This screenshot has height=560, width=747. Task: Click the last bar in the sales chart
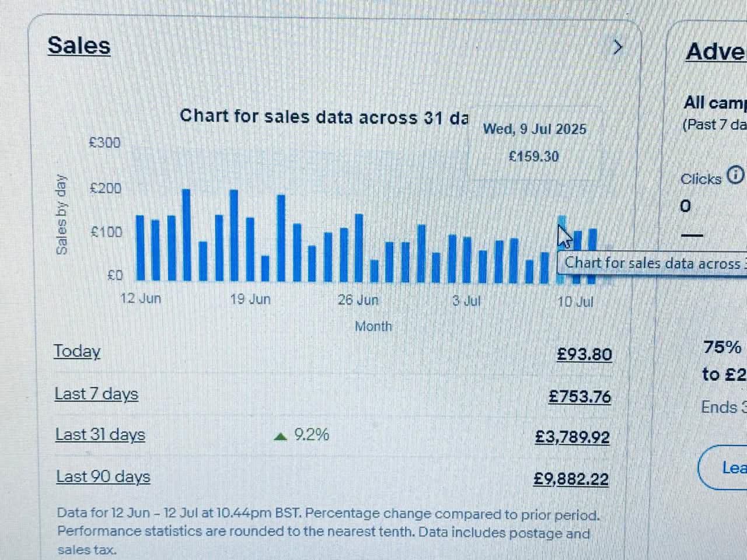593,256
